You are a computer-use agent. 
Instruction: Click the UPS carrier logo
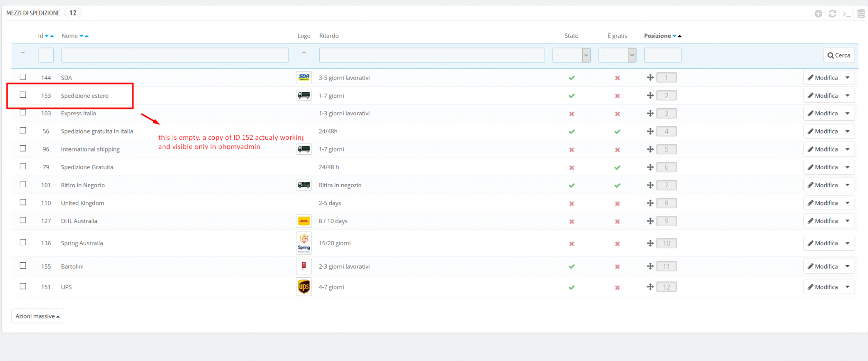304,287
